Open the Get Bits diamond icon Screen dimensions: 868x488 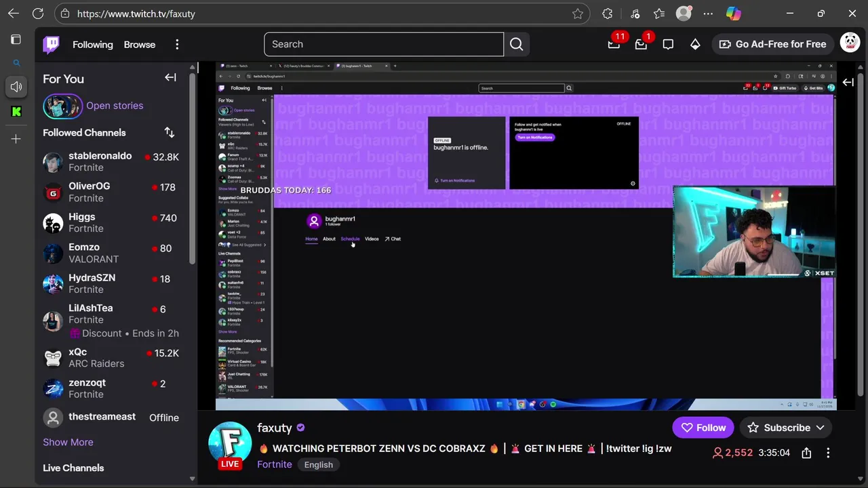pos(695,44)
